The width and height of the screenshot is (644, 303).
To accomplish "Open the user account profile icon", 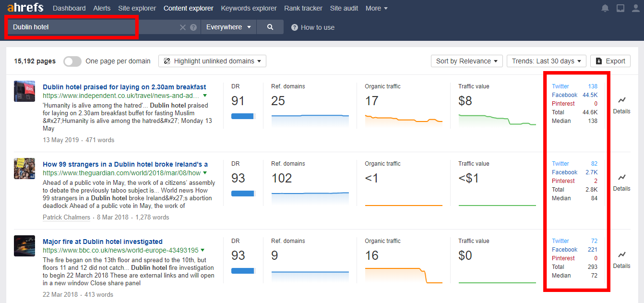I will click(636, 8).
